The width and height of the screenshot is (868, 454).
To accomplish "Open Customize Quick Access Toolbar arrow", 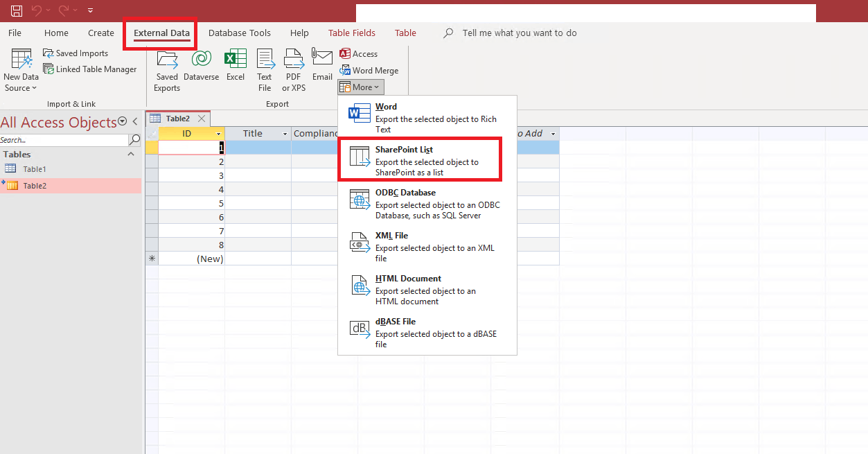I will pyautogui.click(x=91, y=10).
